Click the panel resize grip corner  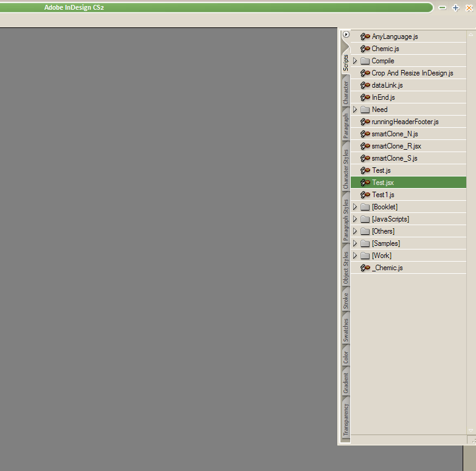pos(473,441)
